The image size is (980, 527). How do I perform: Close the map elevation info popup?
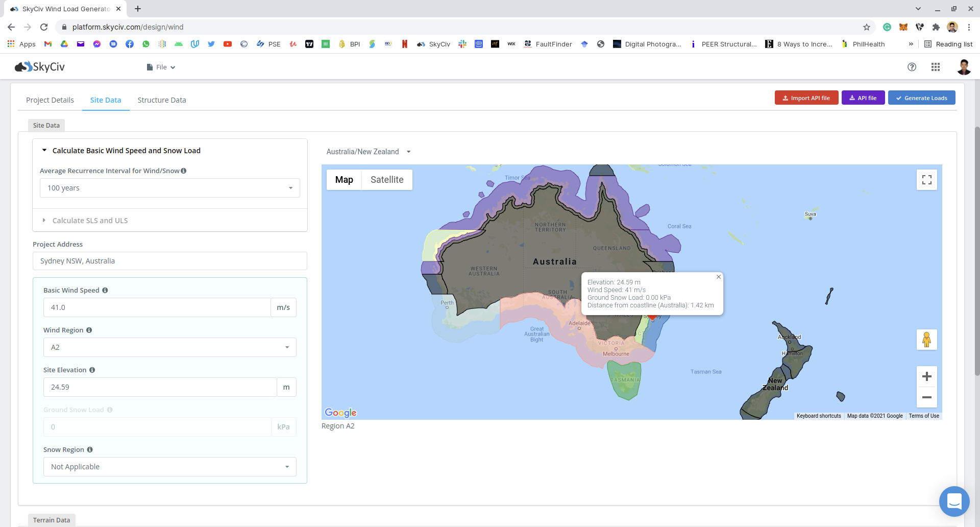[x=718, y=277]
